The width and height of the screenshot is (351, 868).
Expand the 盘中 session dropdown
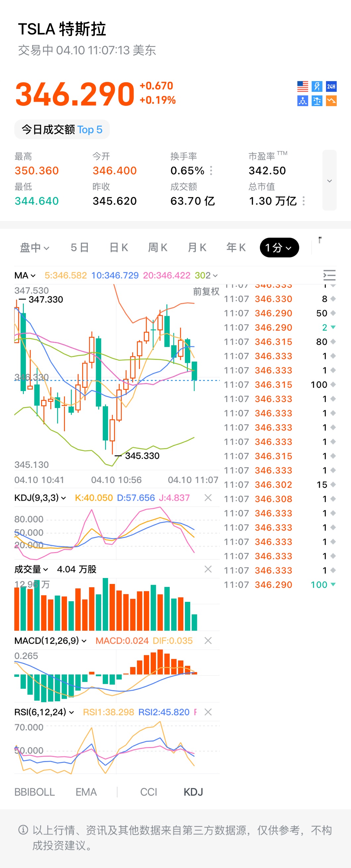click(x=35, y=248)
